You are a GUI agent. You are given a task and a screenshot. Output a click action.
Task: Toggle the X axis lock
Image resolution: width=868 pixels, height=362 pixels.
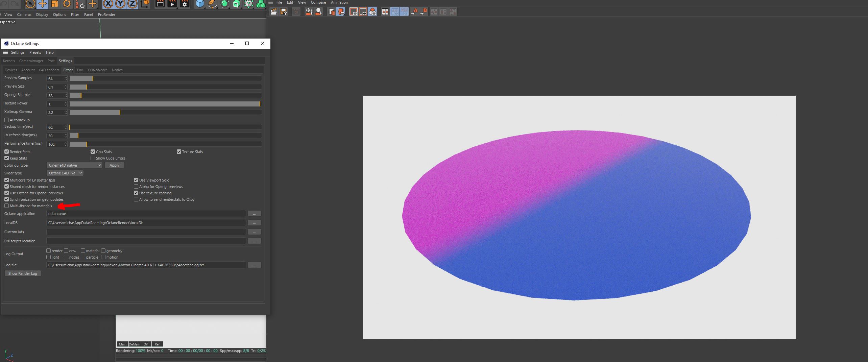[x=108, y=4]
